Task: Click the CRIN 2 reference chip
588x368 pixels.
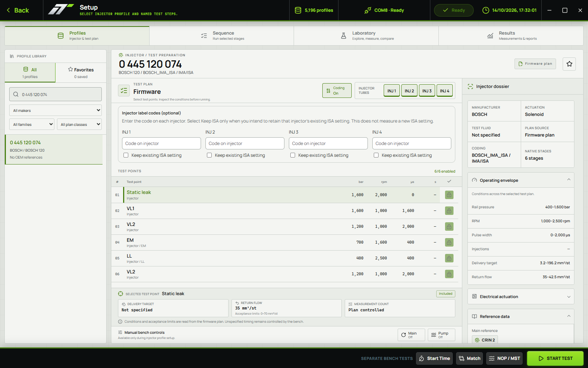Action: click(485, 340)
